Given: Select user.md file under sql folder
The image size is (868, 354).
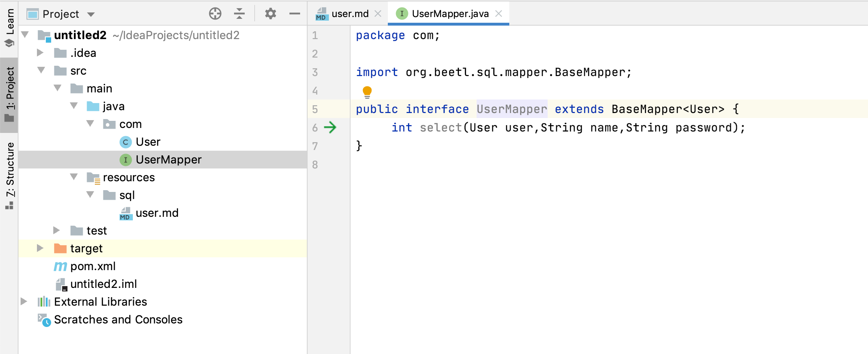Looking at the screenshot, I should point(157,213).
